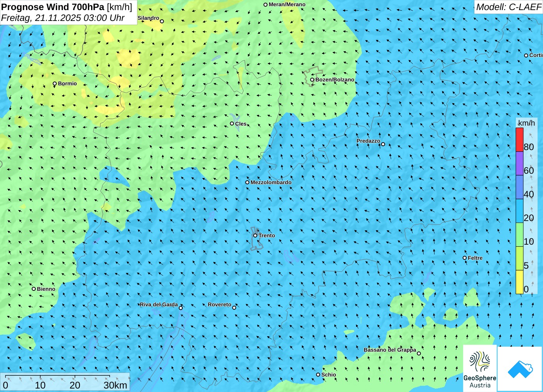Click the Bienno location marker
This screenshot has height=392, width=543.
click(34, 289)
